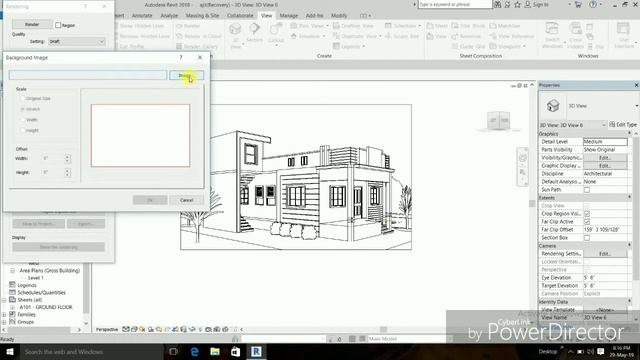Screen dimensions: 640x360
Task: Click the Title Block tool
Action: [x=468, y=26]
